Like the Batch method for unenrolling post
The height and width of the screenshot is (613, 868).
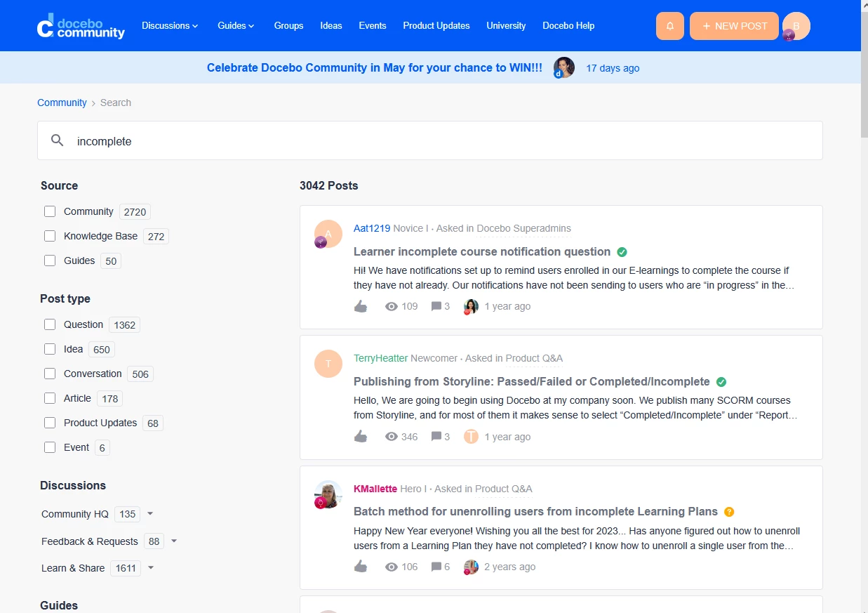361,567
